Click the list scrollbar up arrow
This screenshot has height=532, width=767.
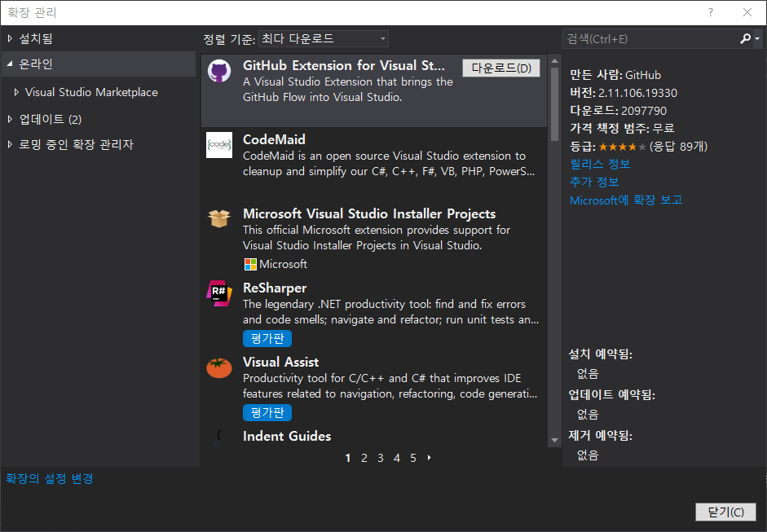pyautogui.click(x=554, y=61)
